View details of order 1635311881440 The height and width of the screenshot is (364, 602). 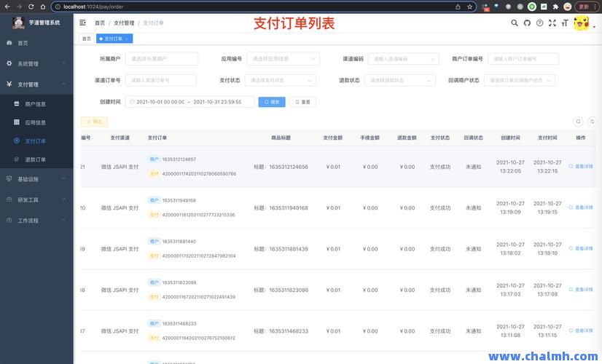[x=581, y=248]
